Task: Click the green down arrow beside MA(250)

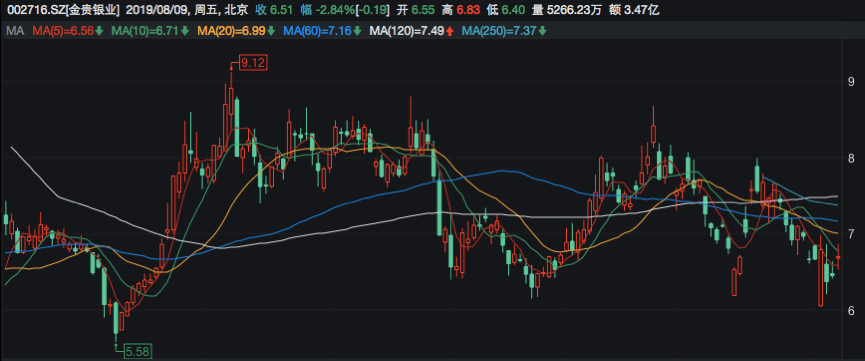Action: click(542, 31)
